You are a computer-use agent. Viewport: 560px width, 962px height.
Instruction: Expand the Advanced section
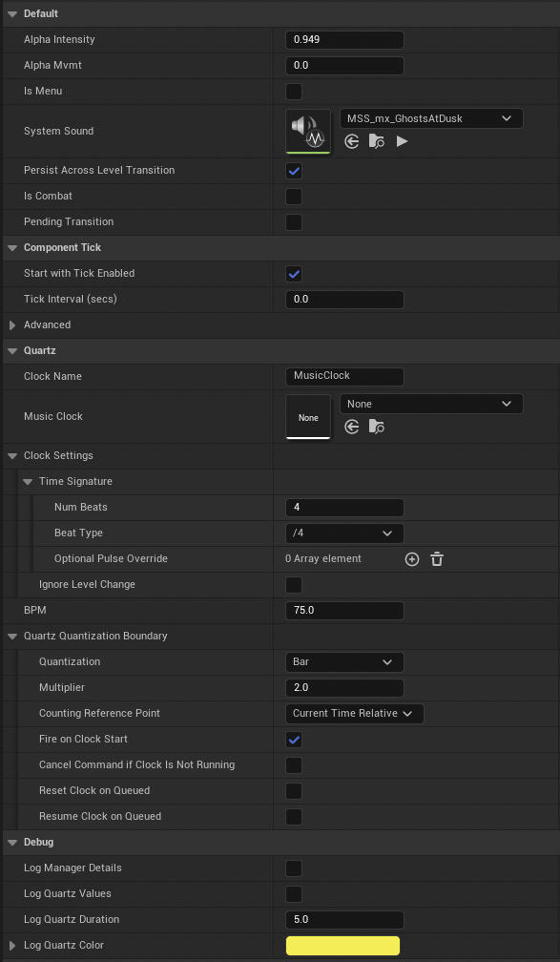click(12, 325)
